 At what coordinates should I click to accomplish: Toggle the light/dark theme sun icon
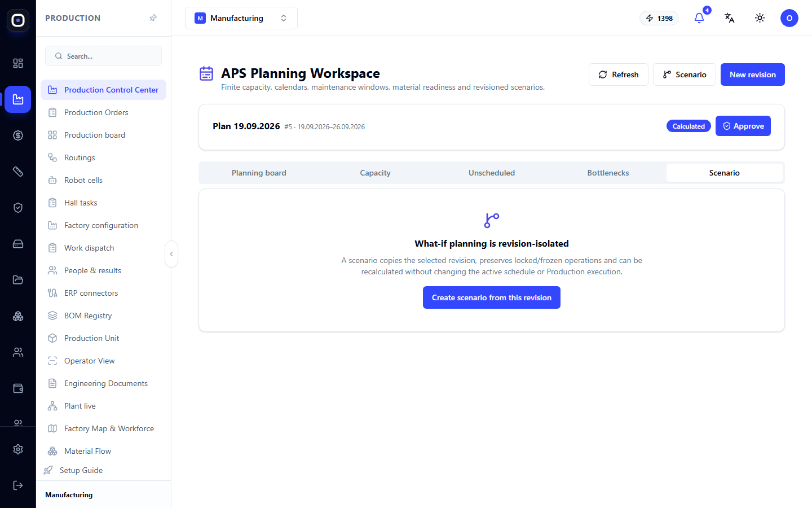coord(760,18)
